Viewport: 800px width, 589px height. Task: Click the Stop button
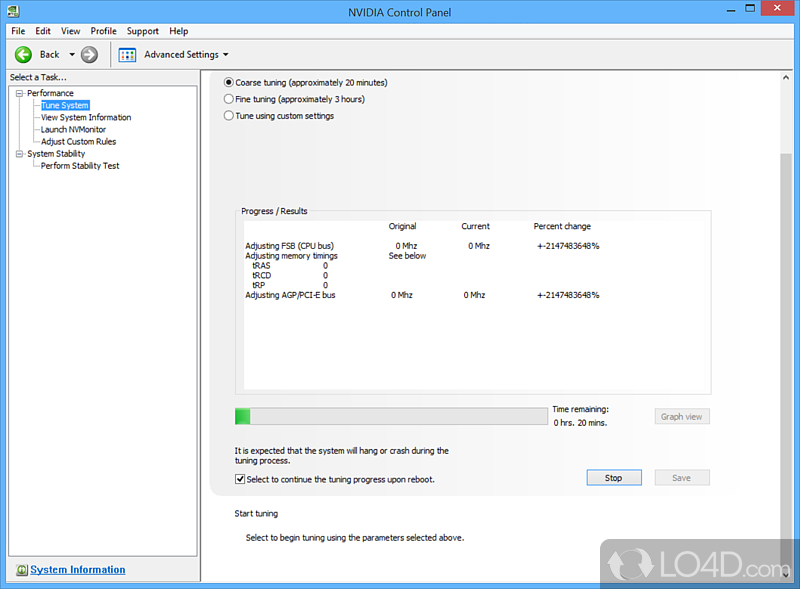coord(614,478)
